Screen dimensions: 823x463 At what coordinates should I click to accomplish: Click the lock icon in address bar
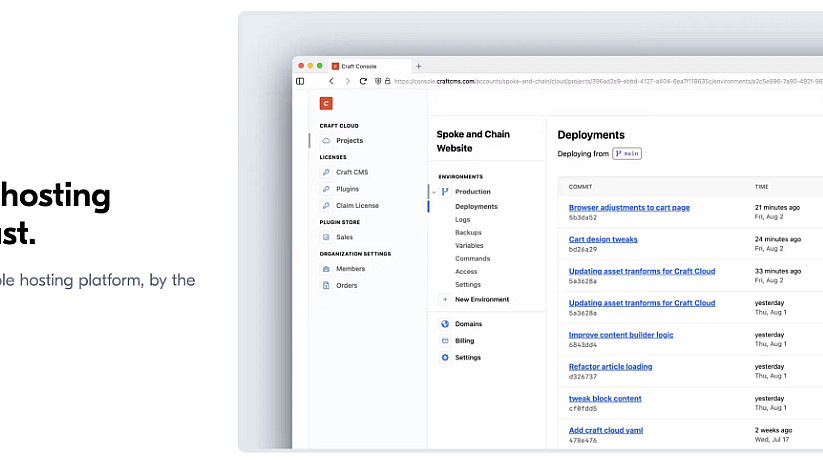(388, 81)
